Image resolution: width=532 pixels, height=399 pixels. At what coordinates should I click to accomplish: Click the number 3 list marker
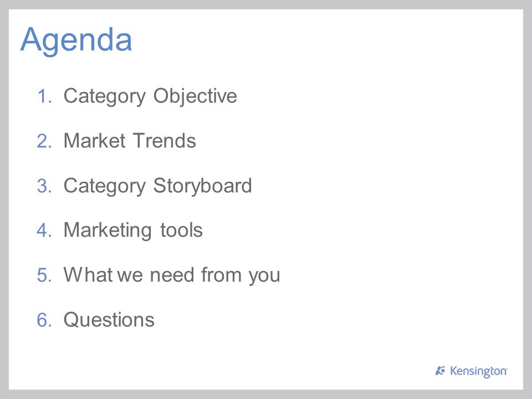[x=44, y=186]
